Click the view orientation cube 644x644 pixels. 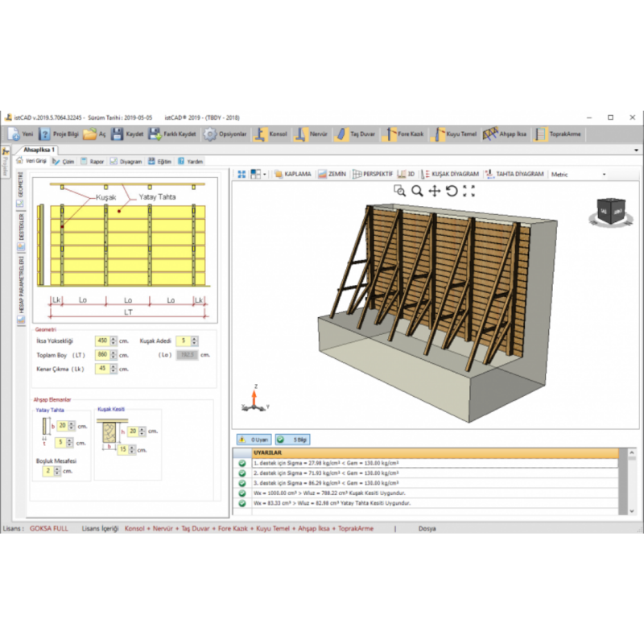point(611,212)
